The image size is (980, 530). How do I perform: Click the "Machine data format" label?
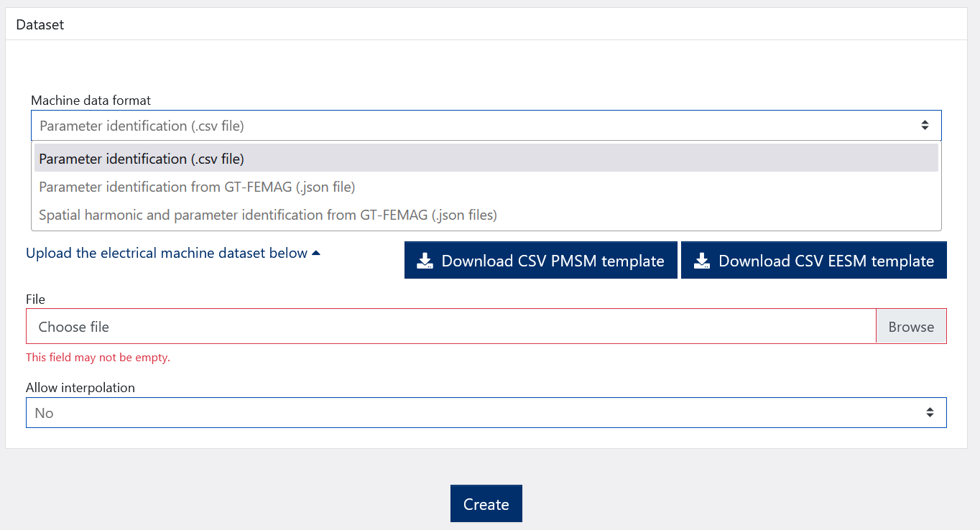point(91,101)
